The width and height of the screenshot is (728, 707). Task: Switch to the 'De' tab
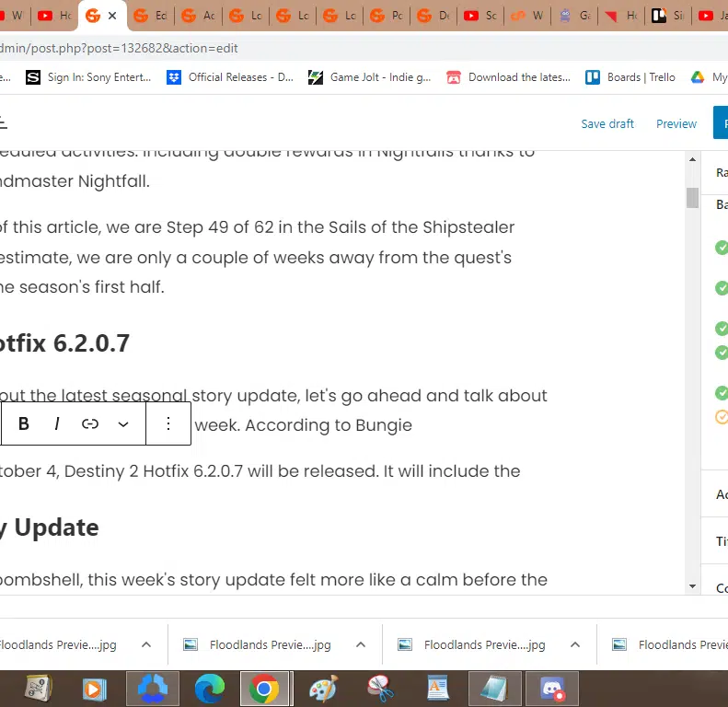(433, 16)
